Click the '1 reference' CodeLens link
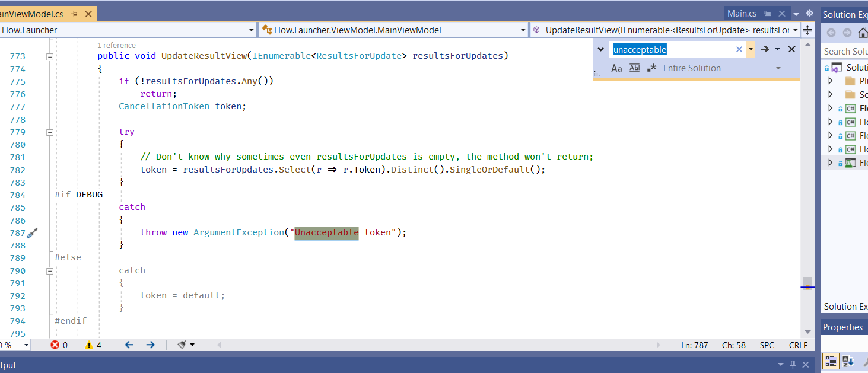Viewport: 868px width, 373px height. tap(116, 45)
